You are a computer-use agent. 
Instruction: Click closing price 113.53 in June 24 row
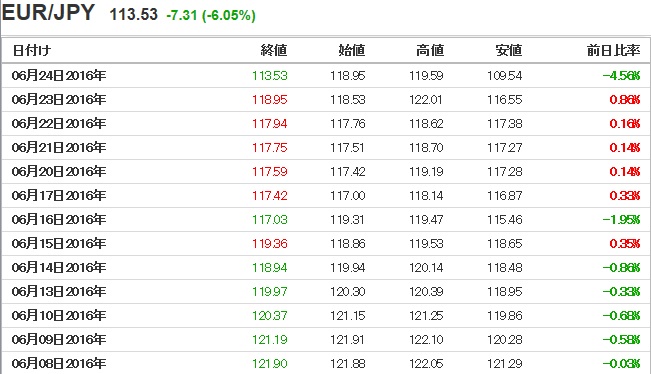point(270,76)
